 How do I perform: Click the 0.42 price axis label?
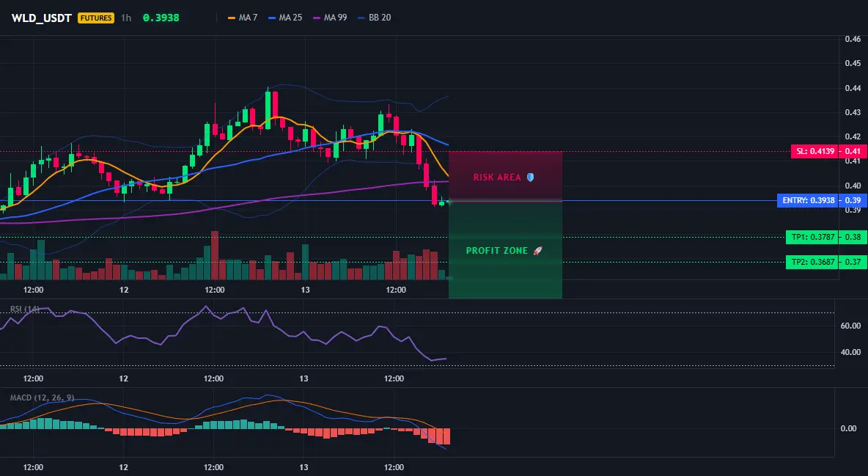853,137
